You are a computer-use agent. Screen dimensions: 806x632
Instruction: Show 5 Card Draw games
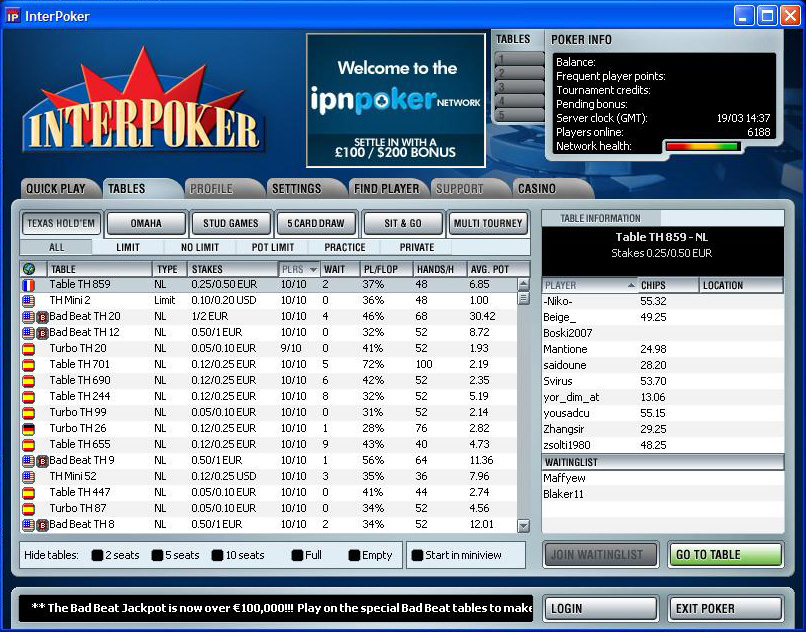pyautogui.click(x=316, y=223)
